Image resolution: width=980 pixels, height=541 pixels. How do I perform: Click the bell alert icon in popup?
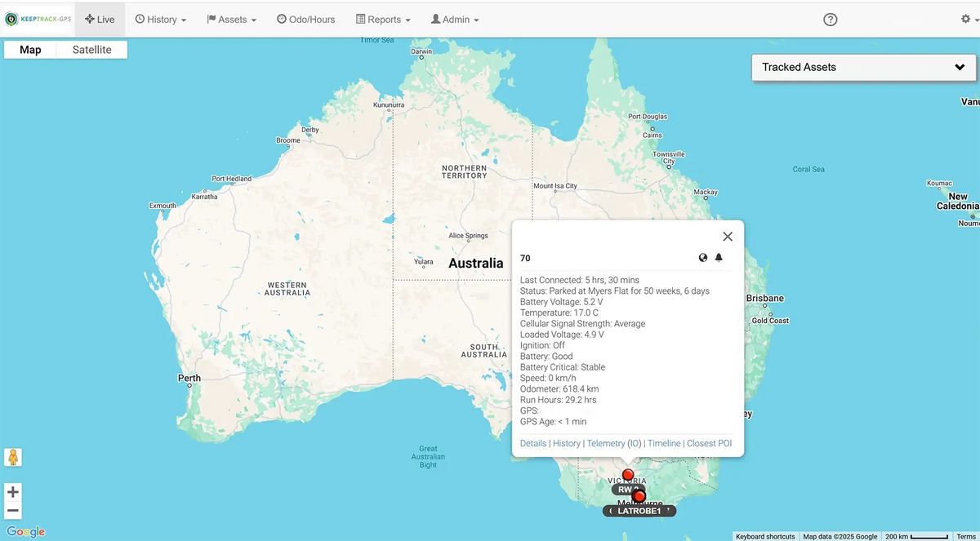719,258
